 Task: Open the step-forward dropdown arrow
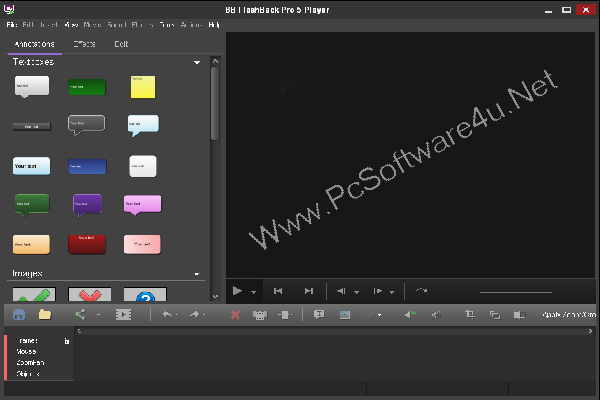(392, 292)
